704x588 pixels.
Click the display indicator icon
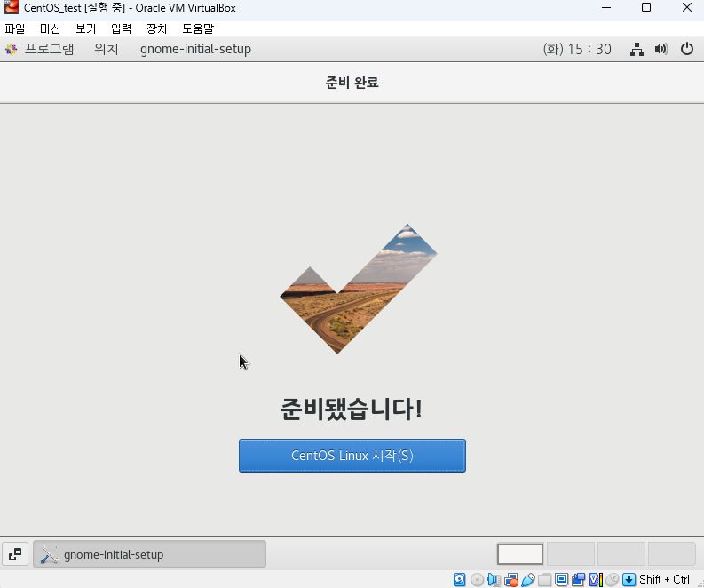(x=561, y=579)
